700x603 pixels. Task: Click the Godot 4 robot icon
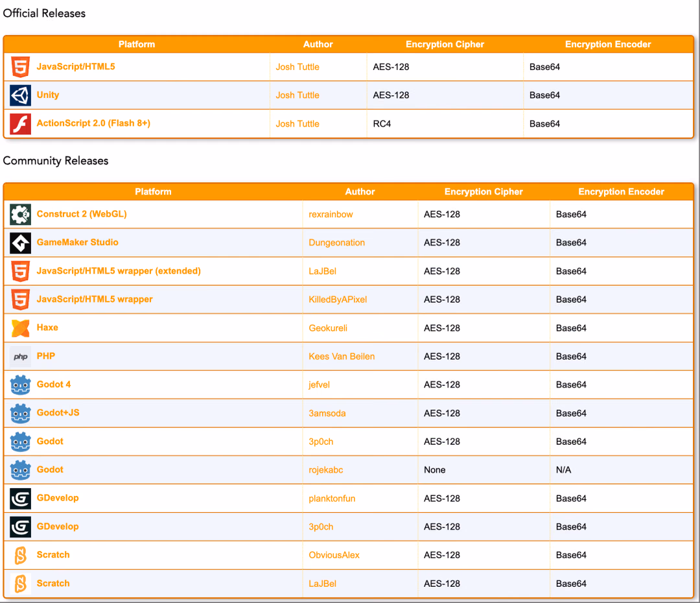[21, 384]
